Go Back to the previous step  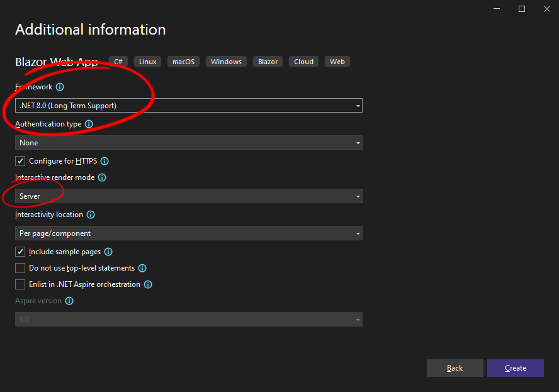click(455, 368)
